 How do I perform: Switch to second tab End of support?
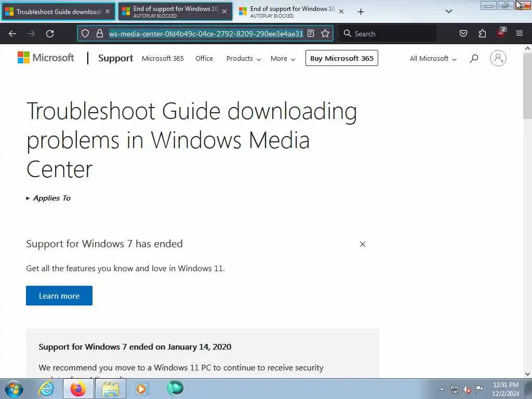(x=176, y=11)
